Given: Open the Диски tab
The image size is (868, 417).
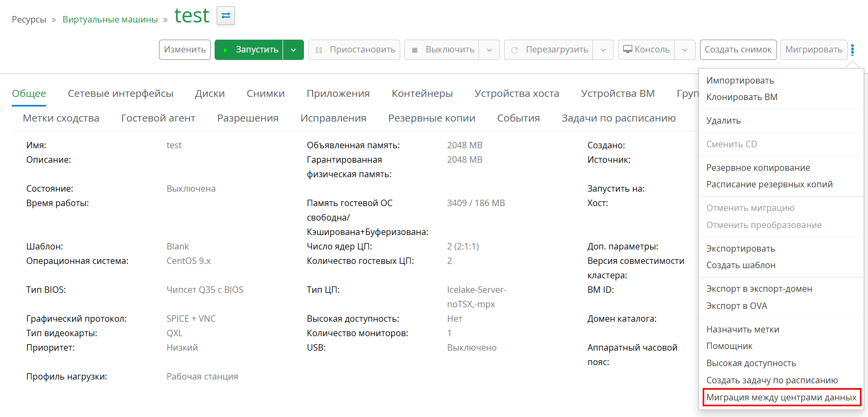Looking at the screenshot, I should 210,94.
